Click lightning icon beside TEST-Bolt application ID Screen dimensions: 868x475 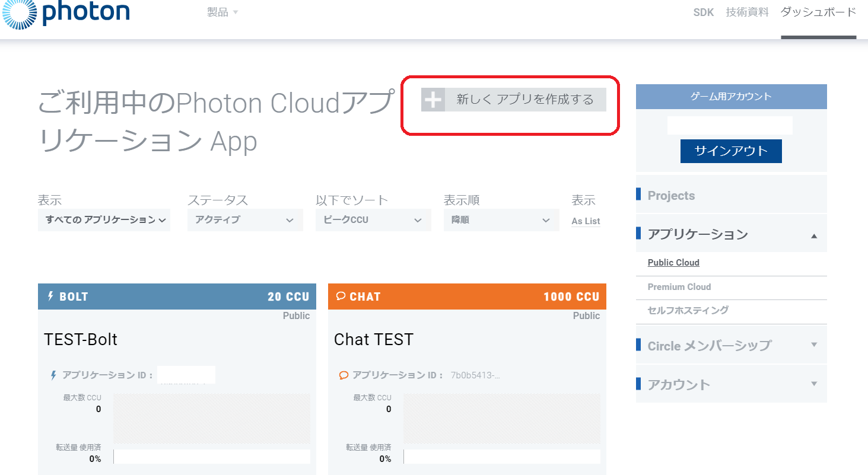coord(53,375)
